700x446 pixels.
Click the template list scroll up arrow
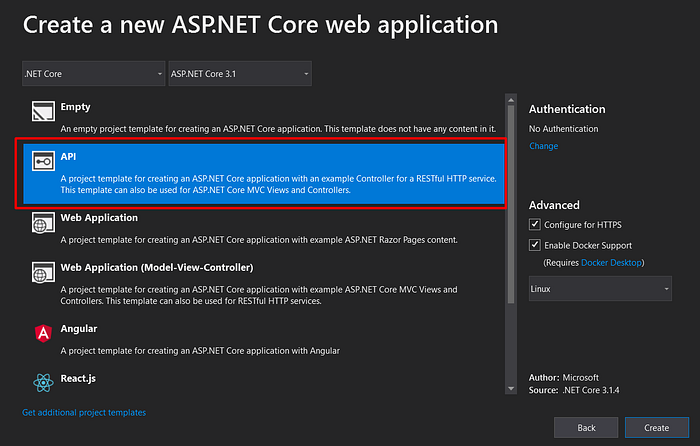pyautogui.click(x=511, y=100)
